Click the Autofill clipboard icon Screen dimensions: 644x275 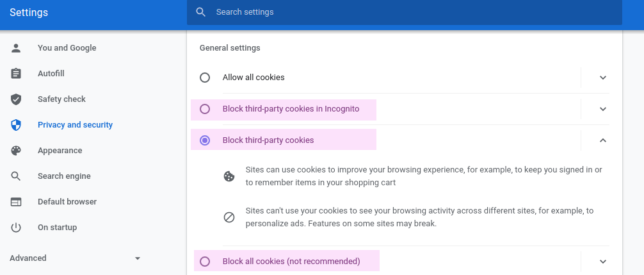pyautogui.click(x=16, y=74)
